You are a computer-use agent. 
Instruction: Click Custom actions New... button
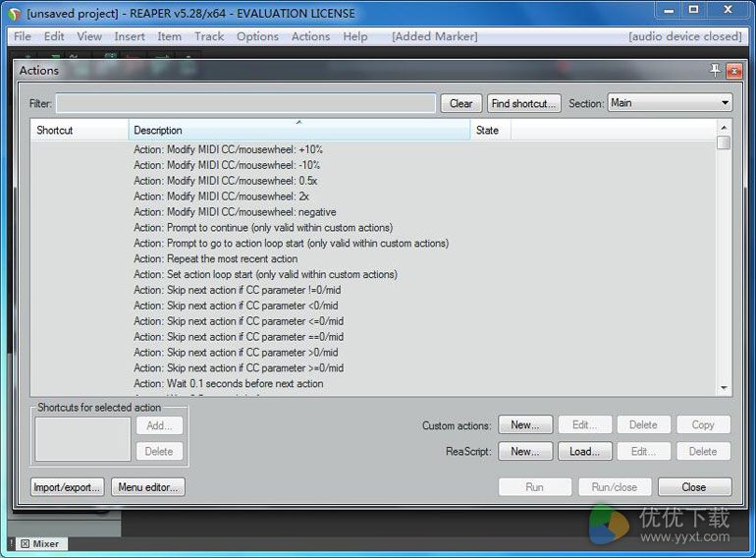tap(525, 425)
